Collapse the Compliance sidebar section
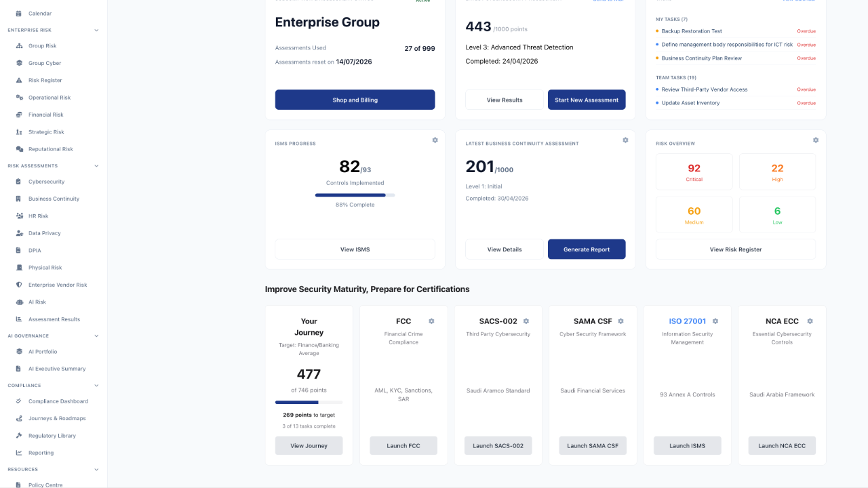The width and height of the screenshot is (868, 488). pyautogui.click(x=96, y=385)
